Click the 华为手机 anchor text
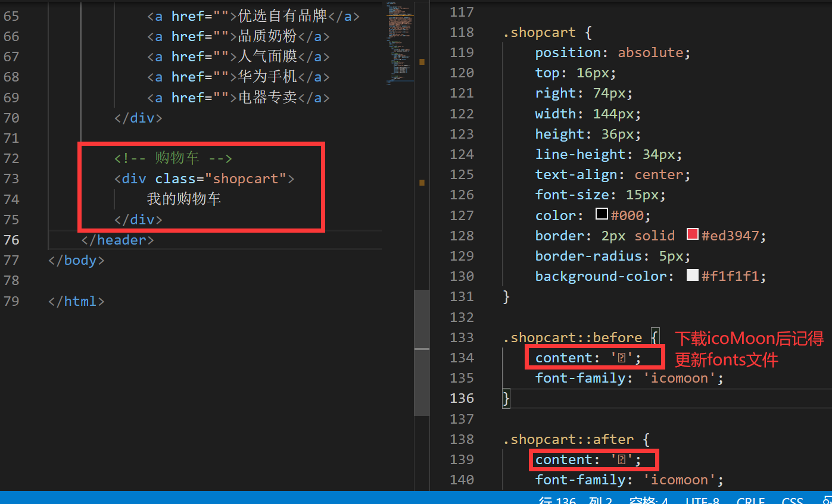This screenshot has width=832, height=504. (267, 77)
